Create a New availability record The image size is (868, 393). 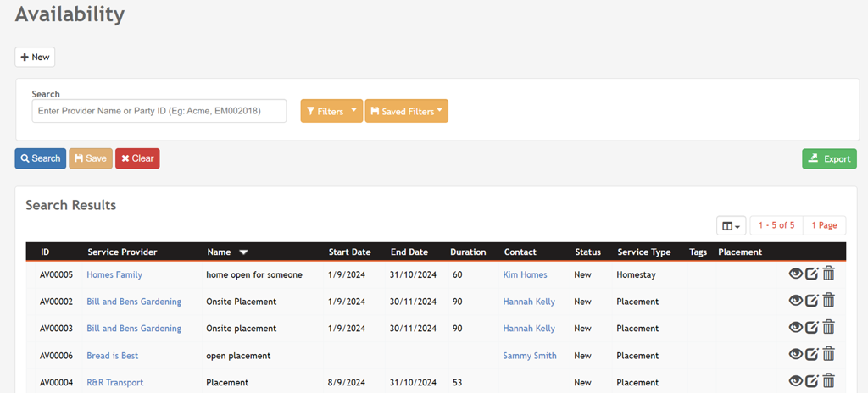point(35,57)
